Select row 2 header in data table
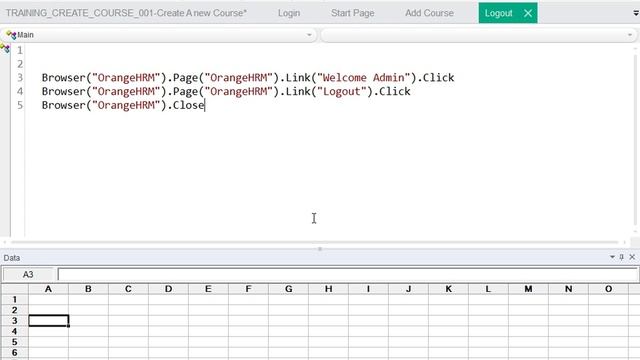 tap(15, 310)
